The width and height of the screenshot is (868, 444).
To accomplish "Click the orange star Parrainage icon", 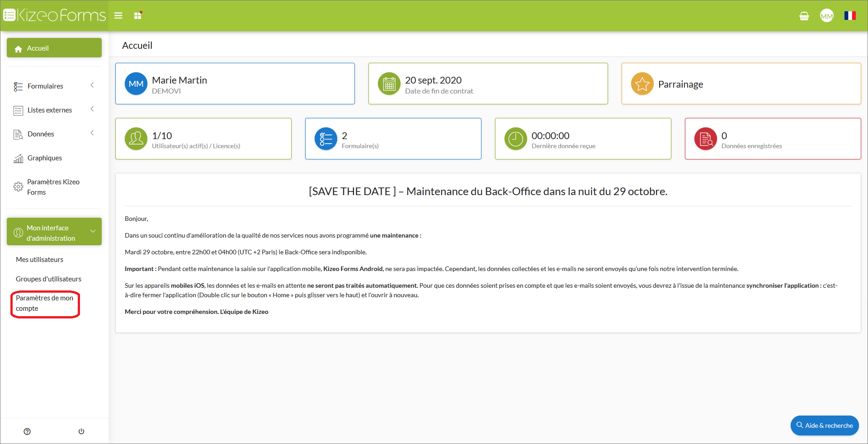I will click(x=642, y=84).
